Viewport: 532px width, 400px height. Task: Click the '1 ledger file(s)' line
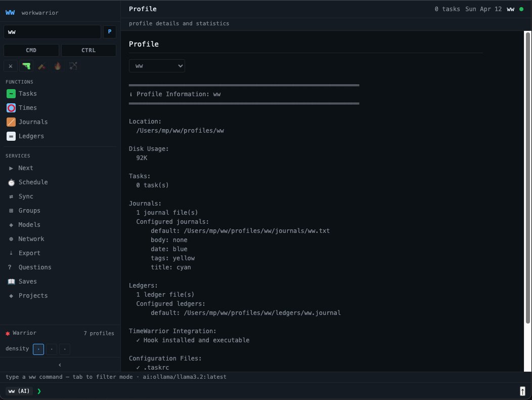click(165, 295)
